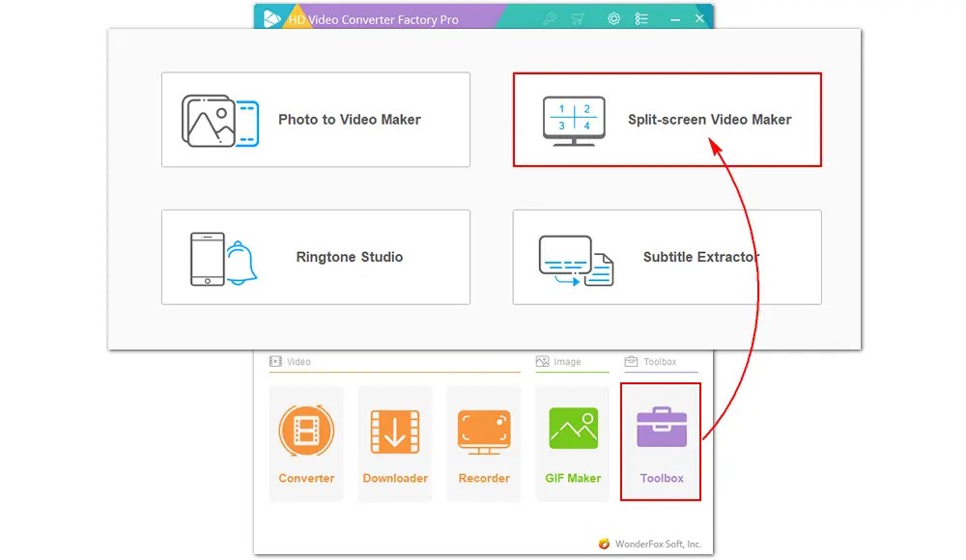This screenshot has width=966, height=560.
Task: Open the Downloader module
Action: 395,443
